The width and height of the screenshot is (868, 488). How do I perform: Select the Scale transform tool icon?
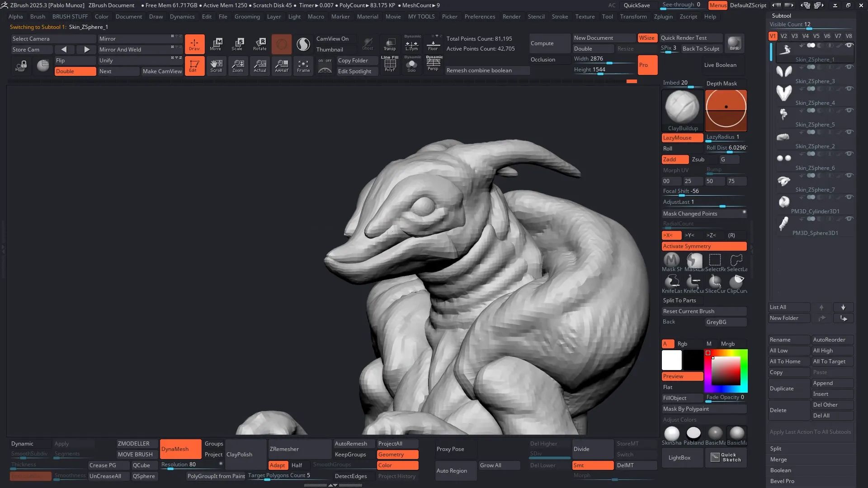pyautogui.click(x=238, y=44)
